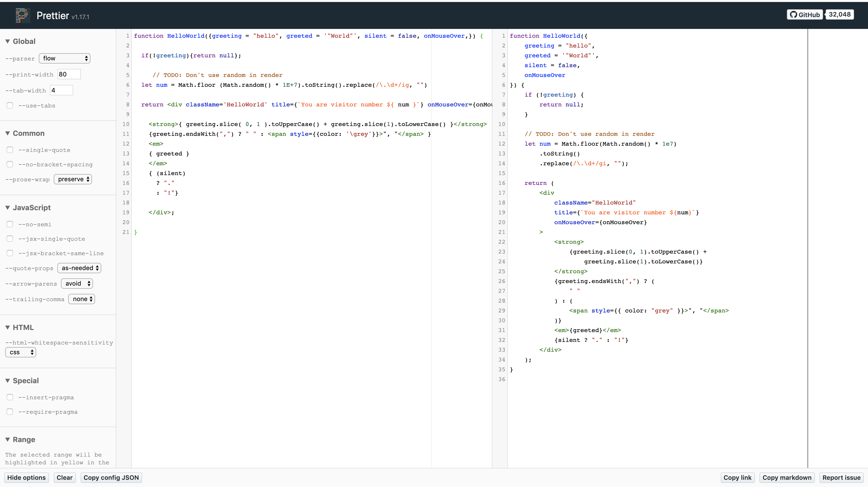Check --jsx-single-quote
Screen dimensions: 868x487
[10, 238]
